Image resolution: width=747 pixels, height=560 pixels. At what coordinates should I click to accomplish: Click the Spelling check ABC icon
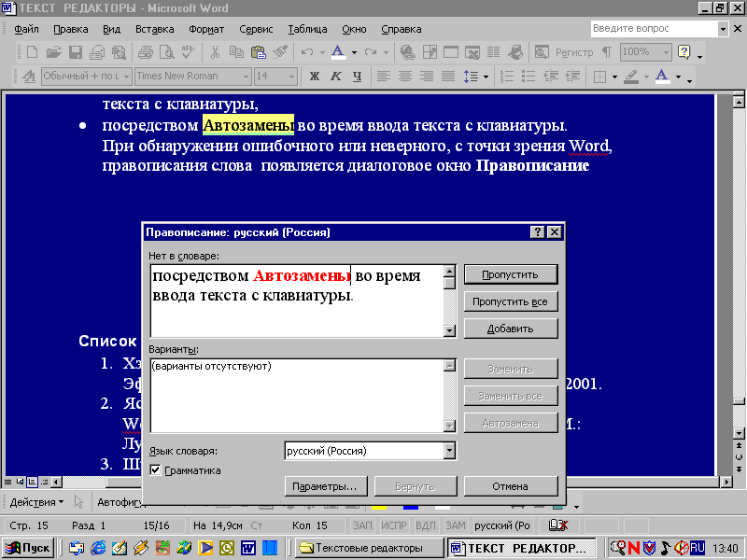[x=189, y=52]
